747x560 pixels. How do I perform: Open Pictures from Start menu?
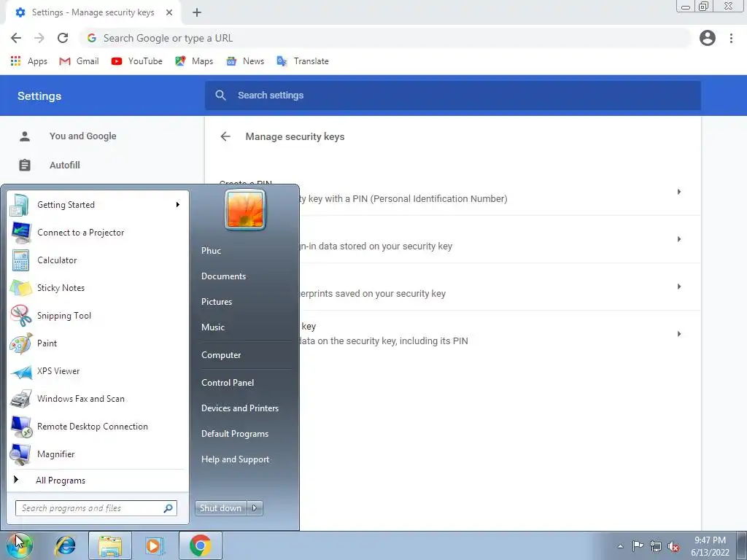pos(217,302)
